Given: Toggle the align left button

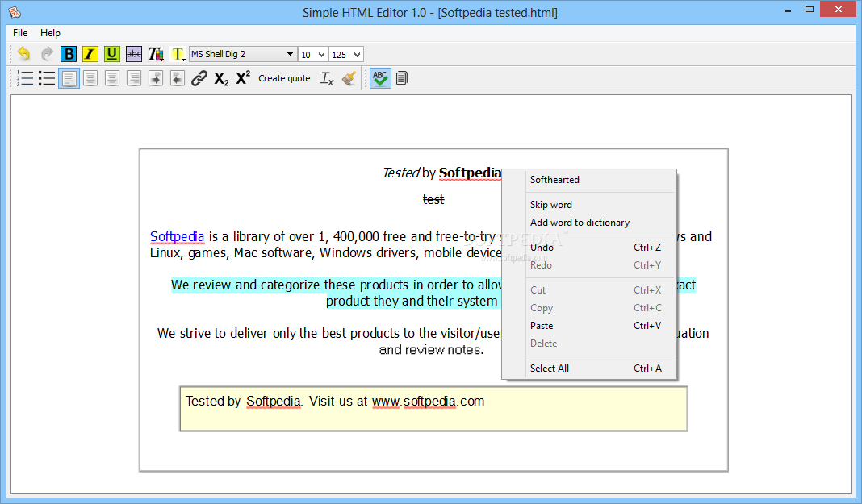Looking at the screenshot, I should point(69,78).
